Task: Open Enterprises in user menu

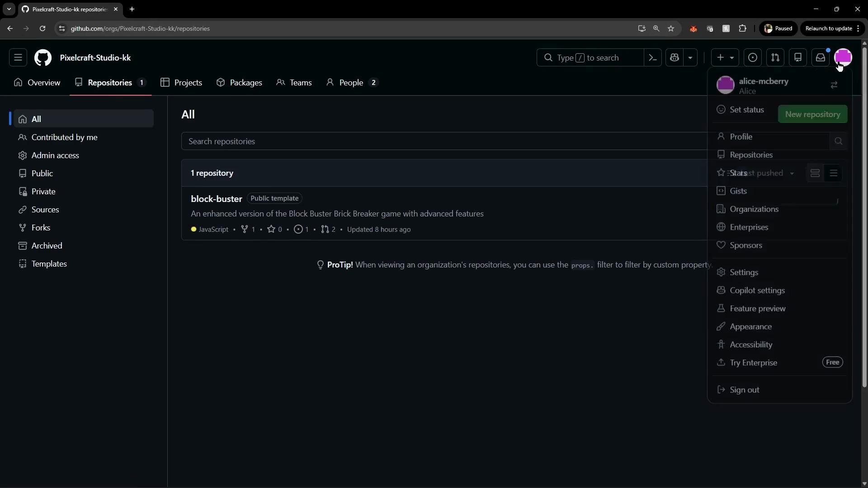Action: coord(780,227)
